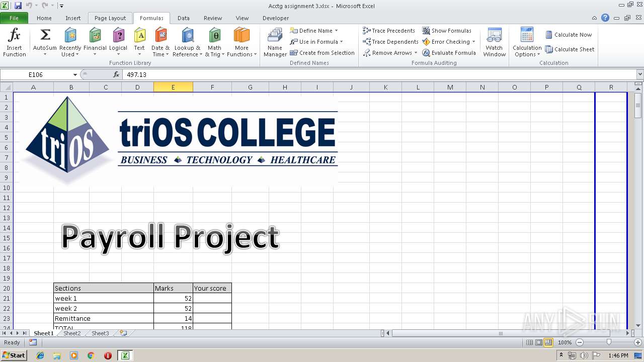This screenshot has height=362, width=644.
Task: Open Internet Explorer from taskbar
Action: pos(40,355)
